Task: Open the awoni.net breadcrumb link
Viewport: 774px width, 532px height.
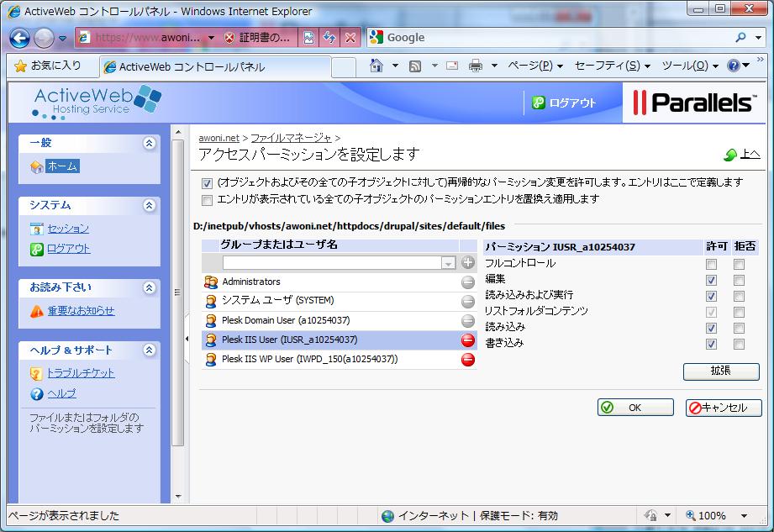Action: [x=219, y=138]
